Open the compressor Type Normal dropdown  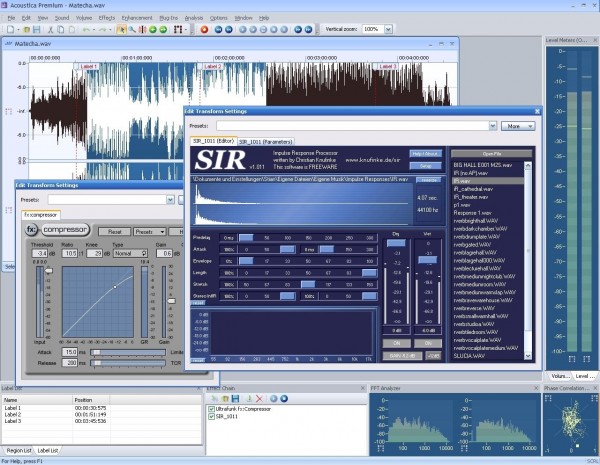(x=131, y=254)
